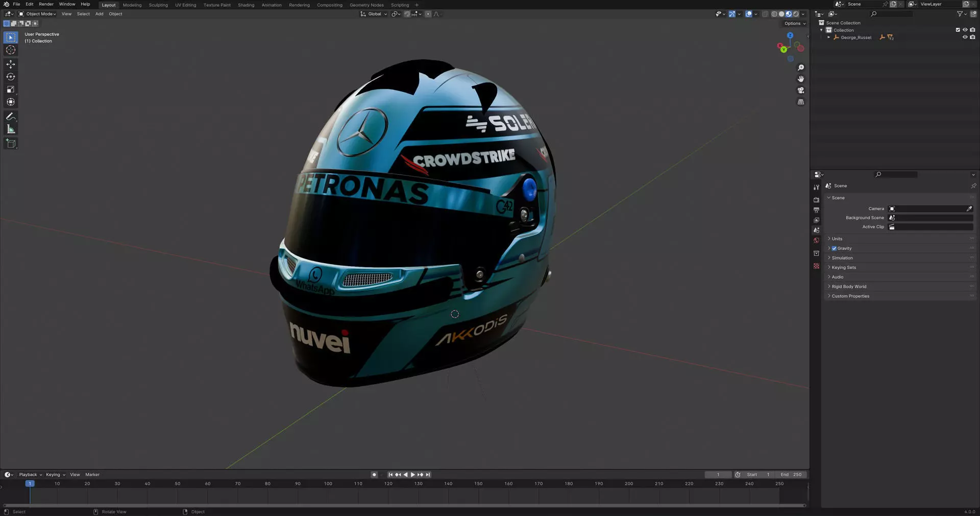Hide George_Russel with its eye icon
980x516 pixels.
(965, 37)
